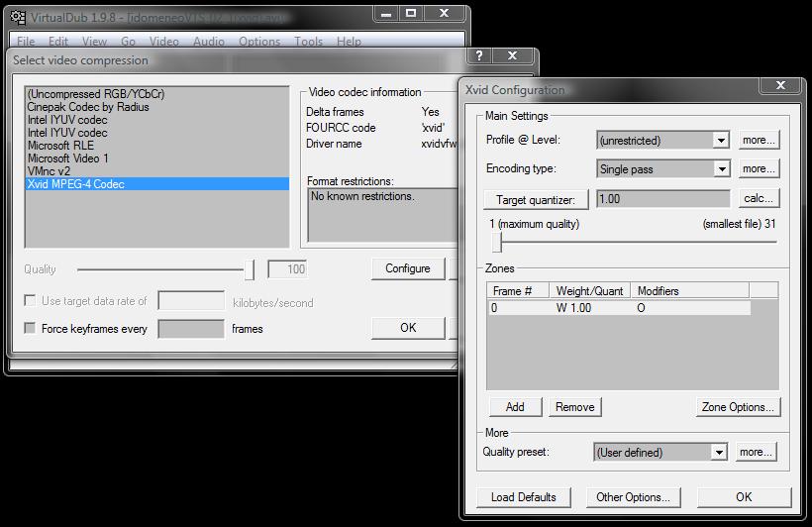Click the Target quantizer value field

663,199
